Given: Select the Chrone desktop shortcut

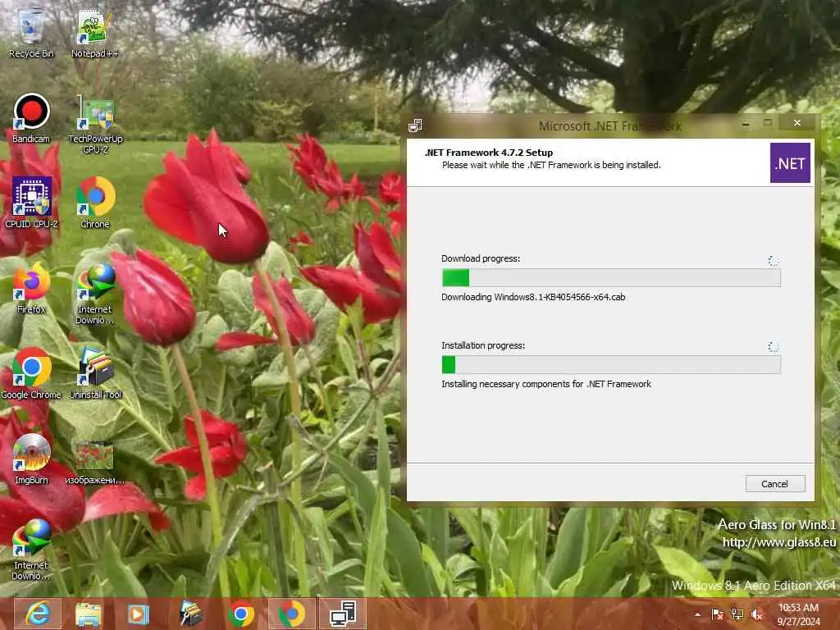Looking at the screenshot, I should [95, 203].
